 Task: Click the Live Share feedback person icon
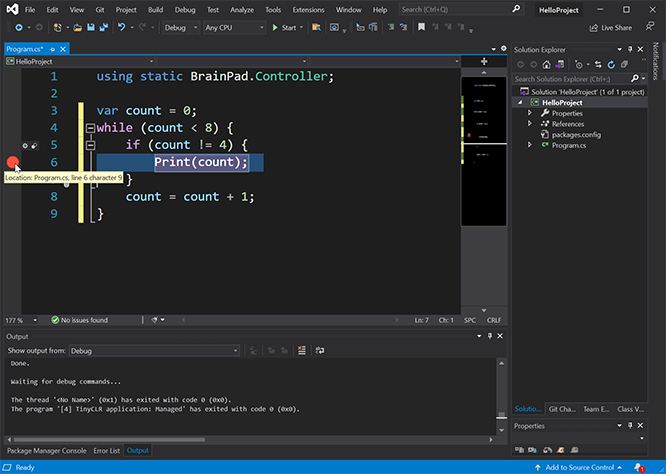649,27
